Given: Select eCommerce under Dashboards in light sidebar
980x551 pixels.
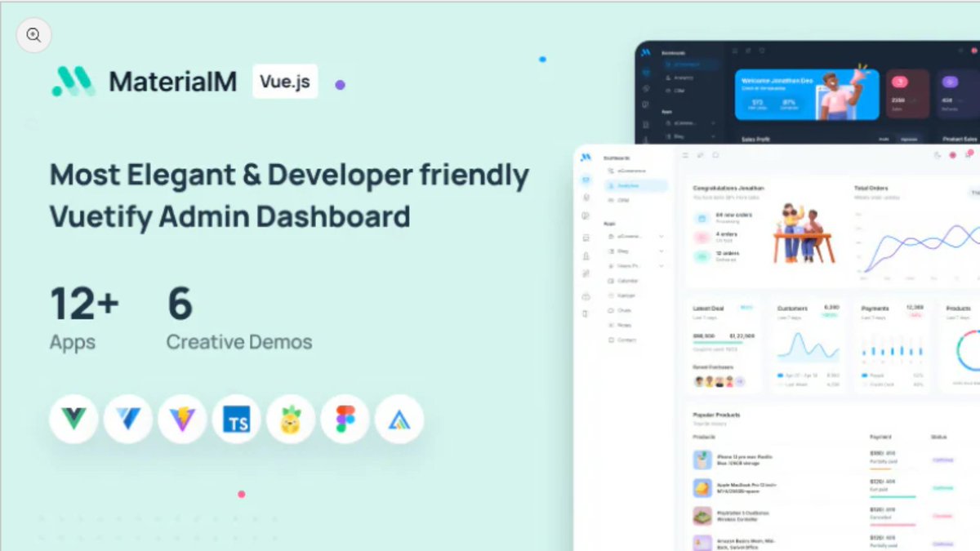Looking at the screenshot, I should (627, 171).
